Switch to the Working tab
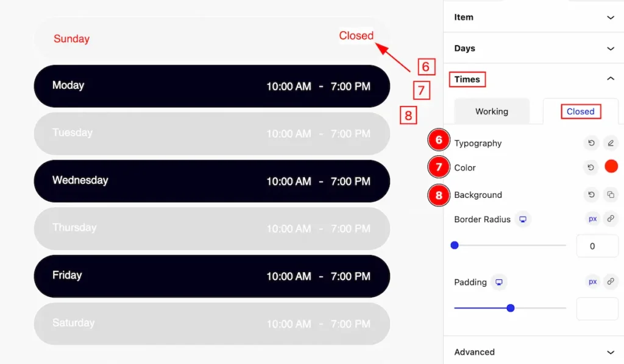This screenshot has width=624, height=364. (x=492, y=111)
